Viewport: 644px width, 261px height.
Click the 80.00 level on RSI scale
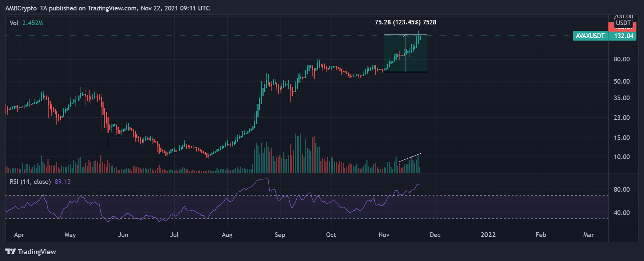[622, 190]
